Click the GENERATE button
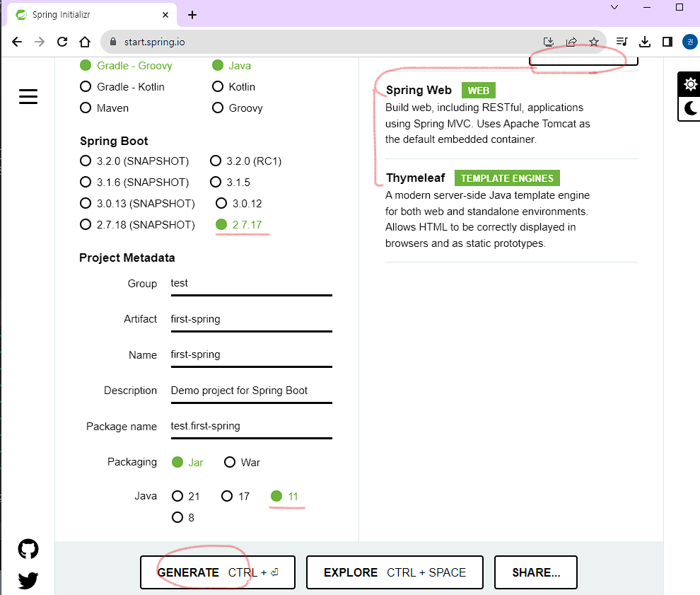Viewport: 700px width, 595px height. (217, 572)
